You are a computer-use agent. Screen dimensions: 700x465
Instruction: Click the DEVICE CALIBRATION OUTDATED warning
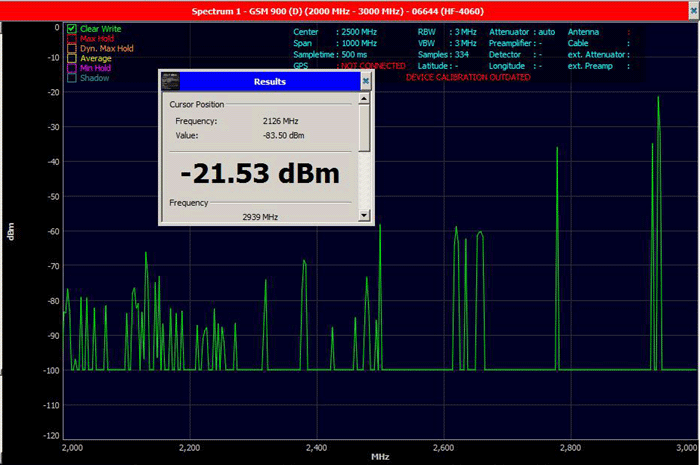pos(468,77)
